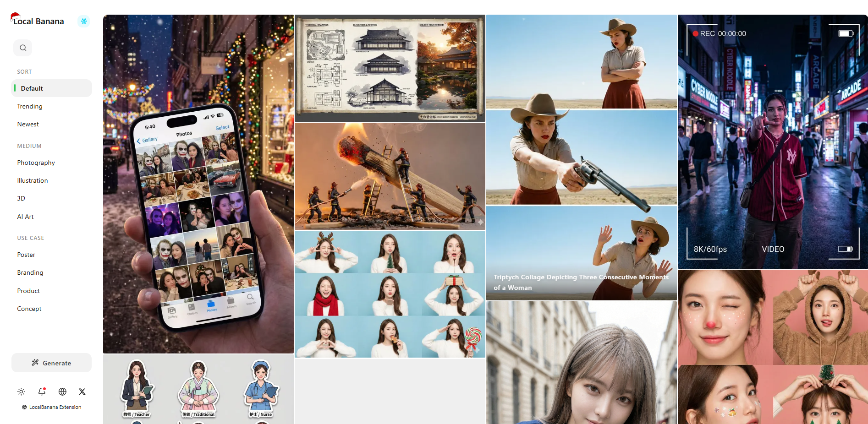
Task: Open the REC neon street video image
Action: [x=773, y=141]
